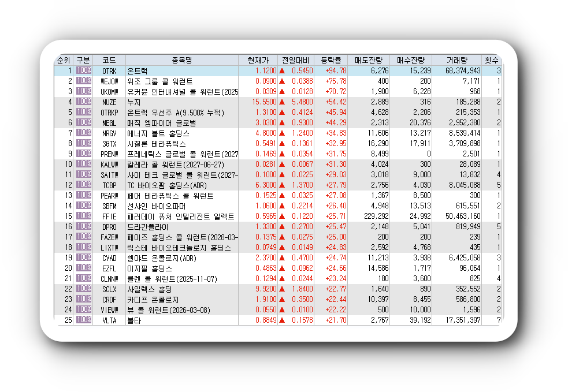Click the 100% badge in FAZEW row
This screenshot has height=392, width=568.
(84, 237)
